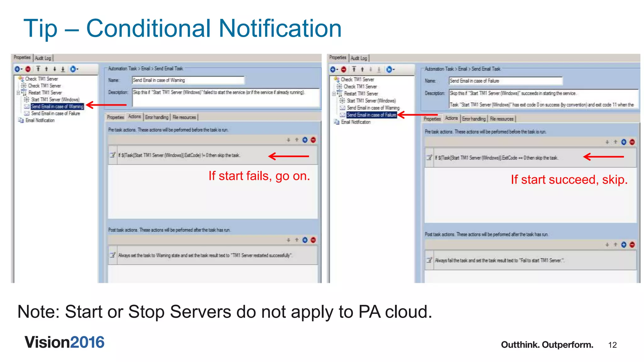The width and height of the screenshot is (644, 362).
Task: Switch to File resources tab in right window
Action: (502, 119)
